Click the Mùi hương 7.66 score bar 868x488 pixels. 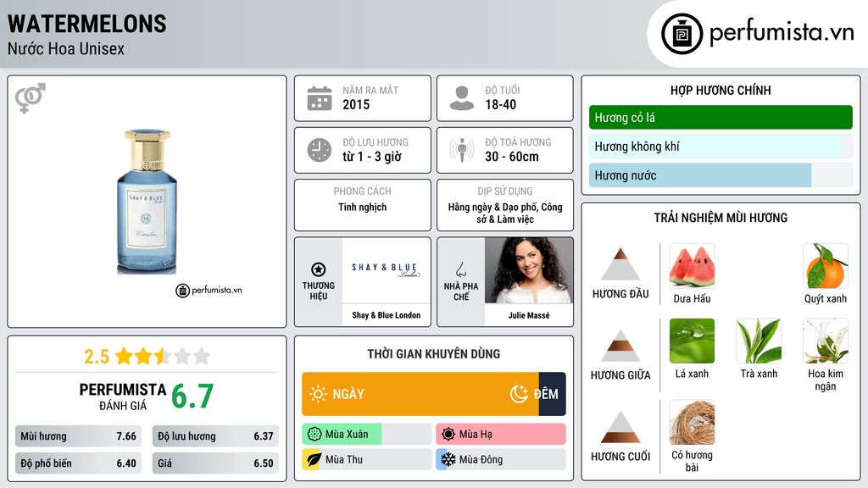pos(79,436)
